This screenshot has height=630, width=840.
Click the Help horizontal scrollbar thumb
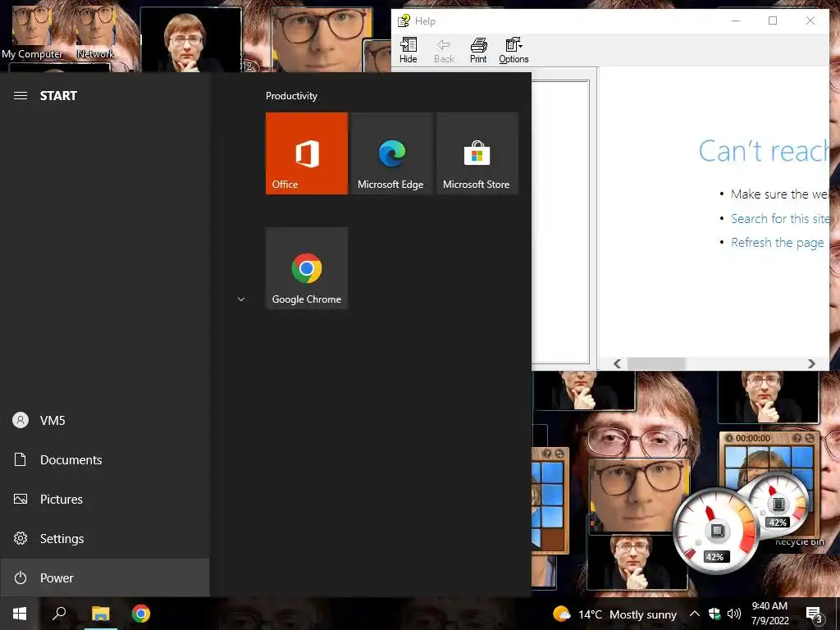point(656,363)
